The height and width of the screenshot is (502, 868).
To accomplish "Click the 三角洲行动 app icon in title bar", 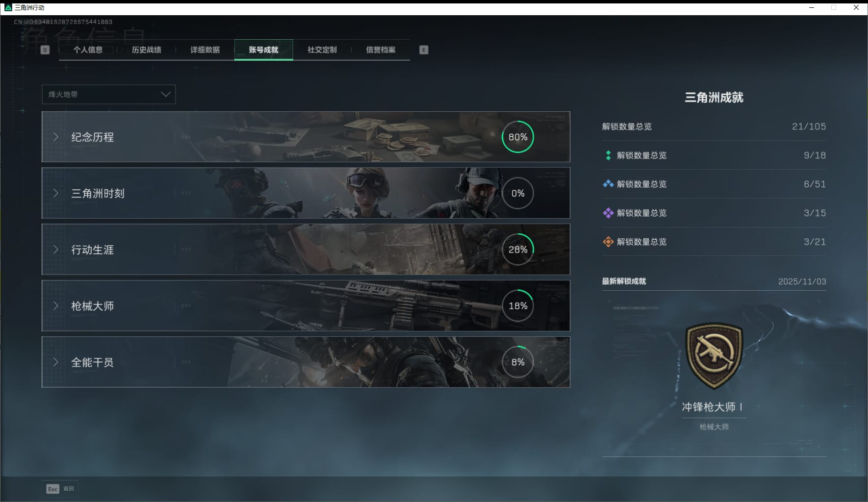I will click(8, 7).
